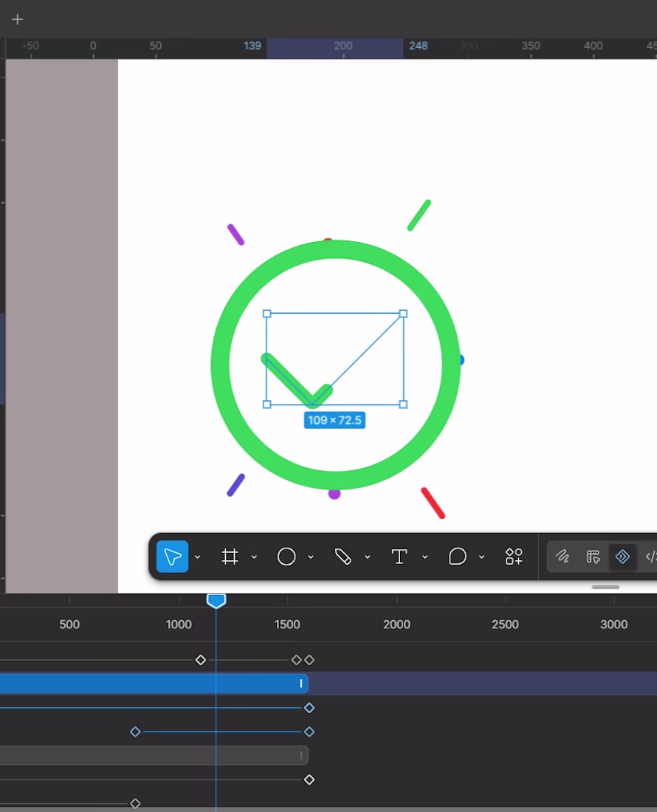Select the right keyframe on the two-keyframe blue track
This screenshot has height=812, width=657.
(309, 732)
